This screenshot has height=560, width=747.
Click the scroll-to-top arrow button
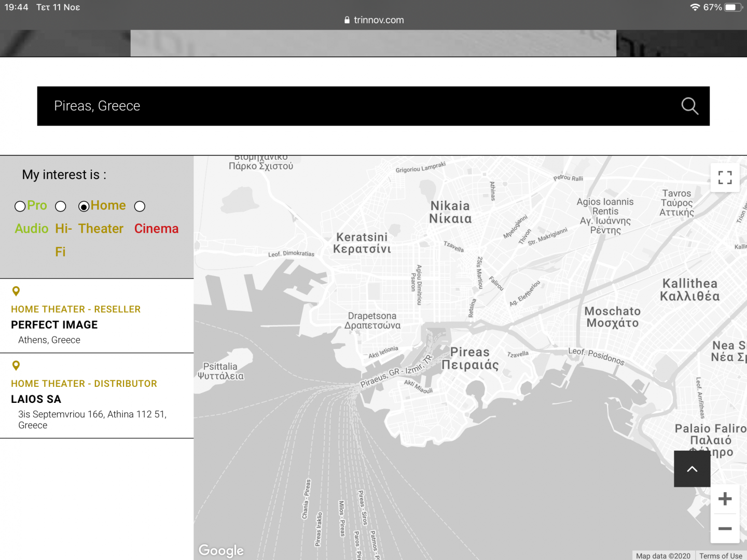point(692,469)
